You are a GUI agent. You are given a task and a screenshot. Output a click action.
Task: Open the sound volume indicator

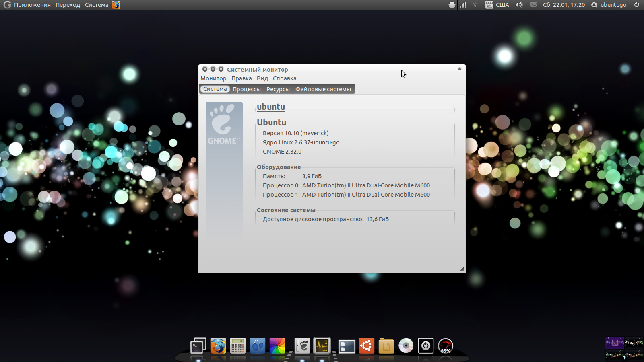point(519,5)
